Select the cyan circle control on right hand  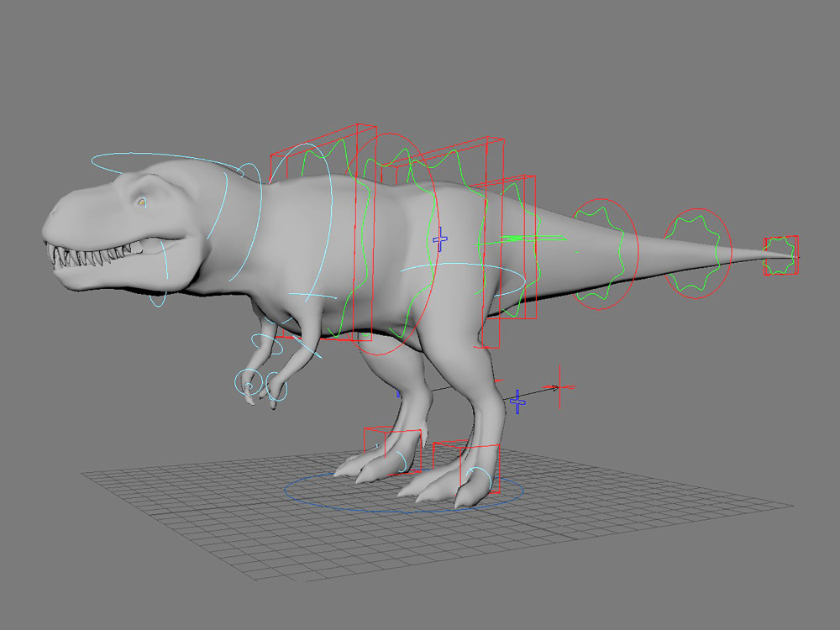click(249, 382)
